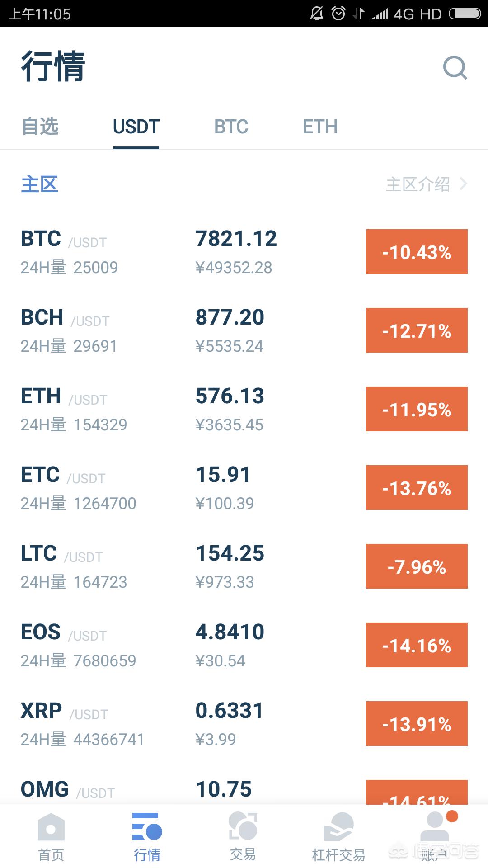This screenshot has height=868, width=488.
Task: Open the EOS/USDT trading pair row
Action: click(x=181, y=645)
